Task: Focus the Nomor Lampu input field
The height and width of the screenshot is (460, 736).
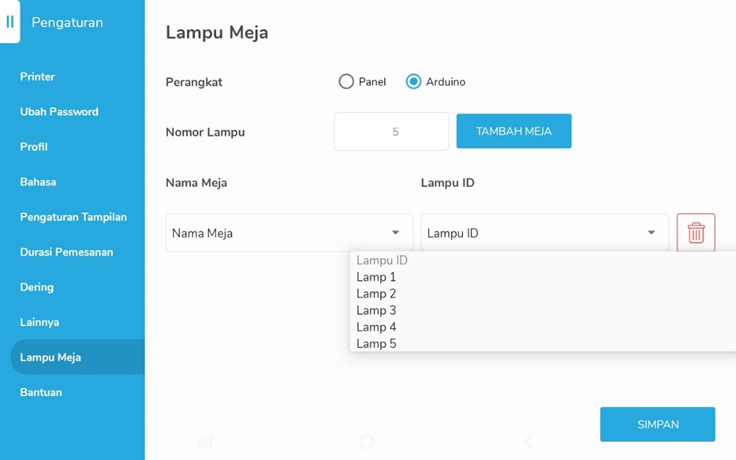Action: (391, 131)
